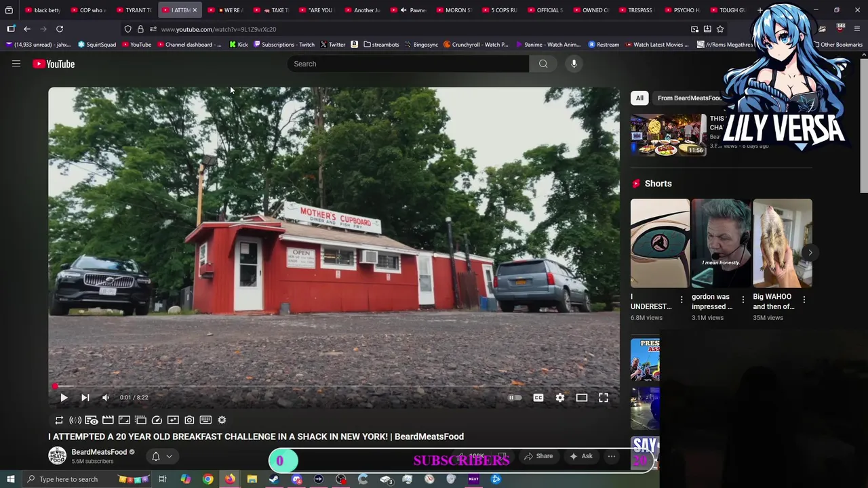Image resolution: width=868 pixels, height=488 pixels.
Task: Open the BeardMeatsFood channel name link
Action: (99, 452)
